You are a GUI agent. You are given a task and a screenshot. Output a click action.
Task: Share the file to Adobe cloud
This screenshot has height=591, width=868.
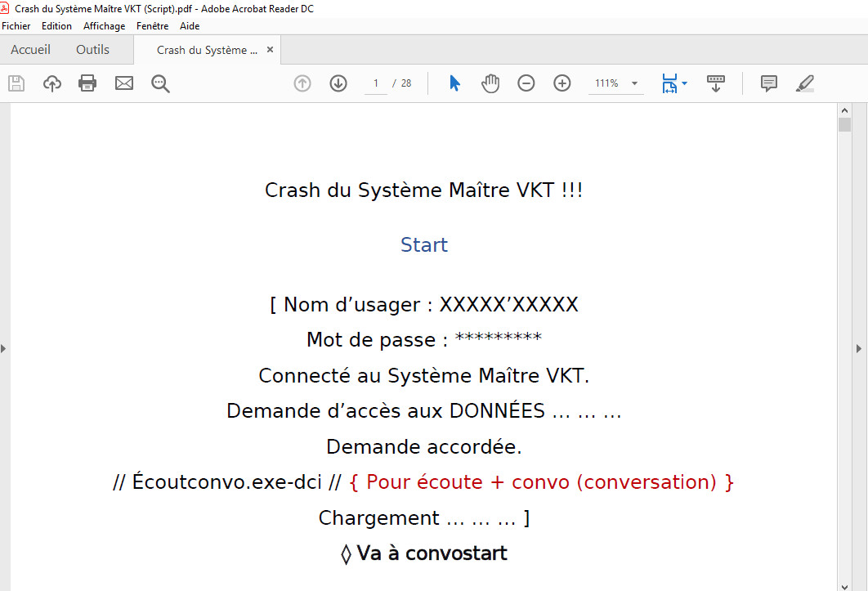pyautogui.click(x=51, y=83)
